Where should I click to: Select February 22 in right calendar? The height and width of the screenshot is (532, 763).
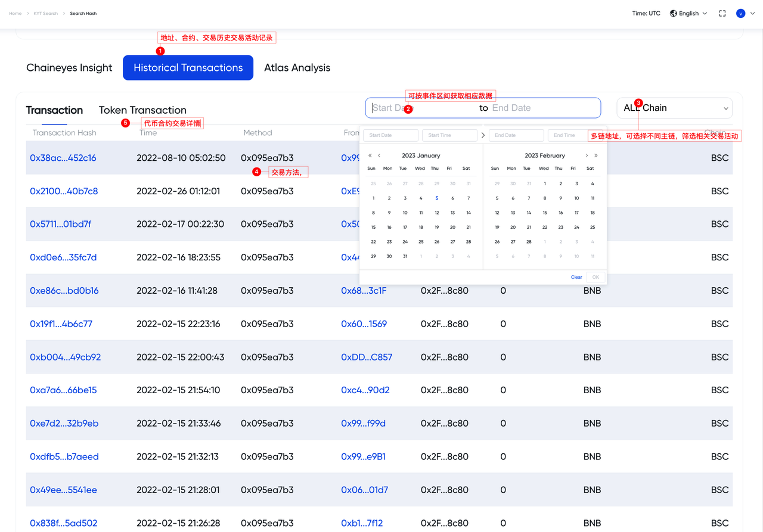(x=545, y=227)
